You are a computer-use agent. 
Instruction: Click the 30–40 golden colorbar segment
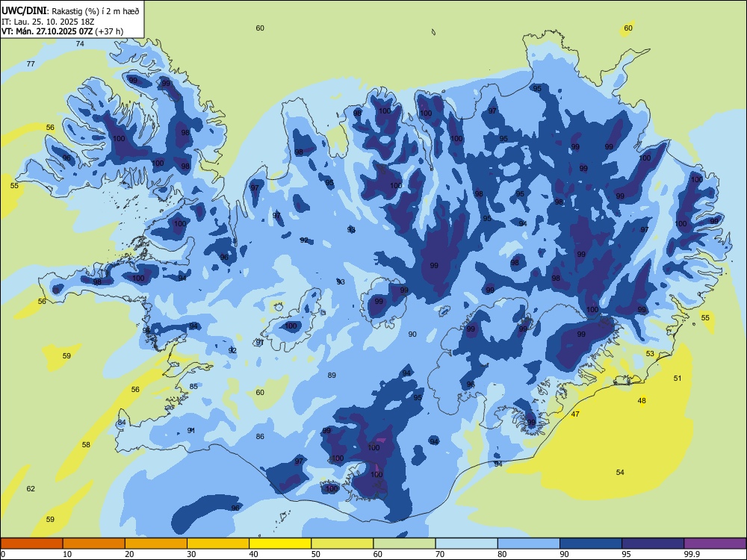[x=218, y=544]
